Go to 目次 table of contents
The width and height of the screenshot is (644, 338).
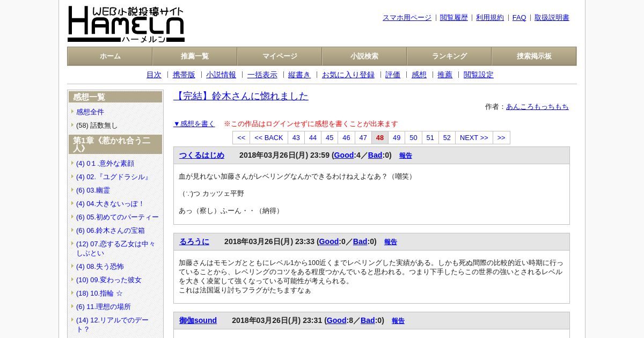(x=154, y=75)
